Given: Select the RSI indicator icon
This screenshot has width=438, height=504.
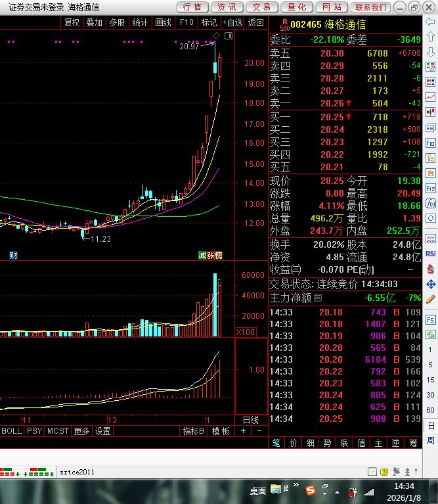Looking at the screenshot, I should coord(430,254).
